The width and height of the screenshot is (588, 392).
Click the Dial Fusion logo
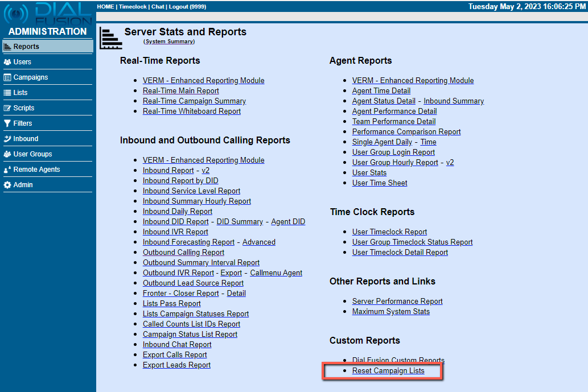[x=48, y=14]
